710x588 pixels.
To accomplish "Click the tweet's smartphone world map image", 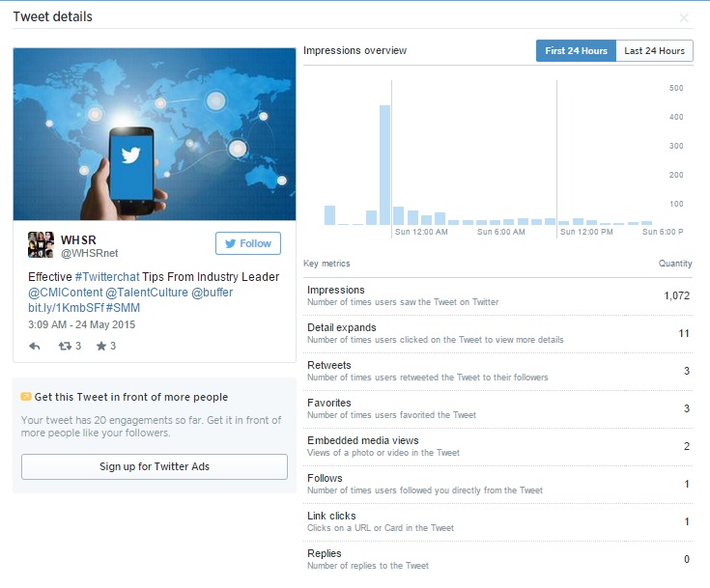I will tap(155, 134).
